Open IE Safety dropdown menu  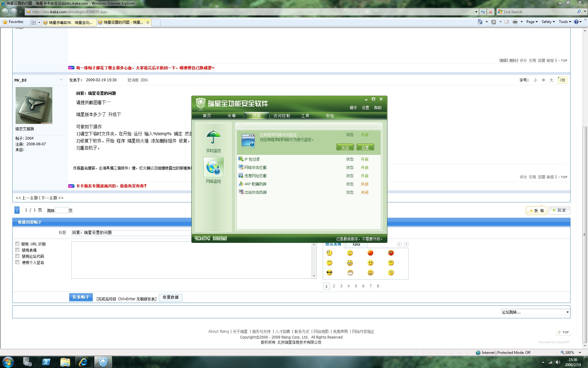pyautogui.click(x=548, y=22)
